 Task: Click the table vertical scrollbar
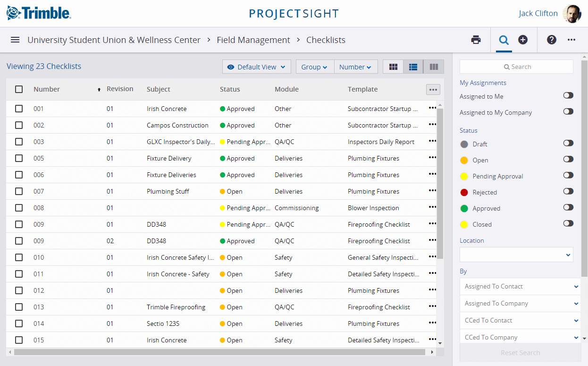point(440,184)
